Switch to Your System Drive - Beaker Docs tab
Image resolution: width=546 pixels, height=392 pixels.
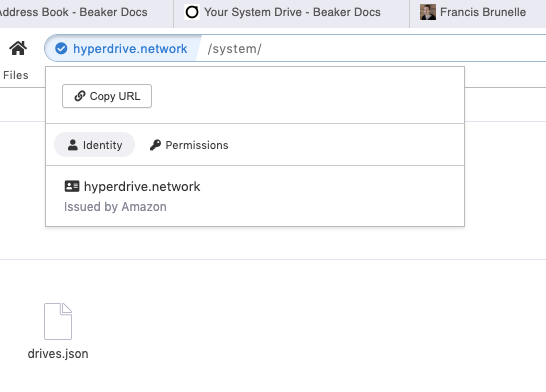[x=291, y=13]
